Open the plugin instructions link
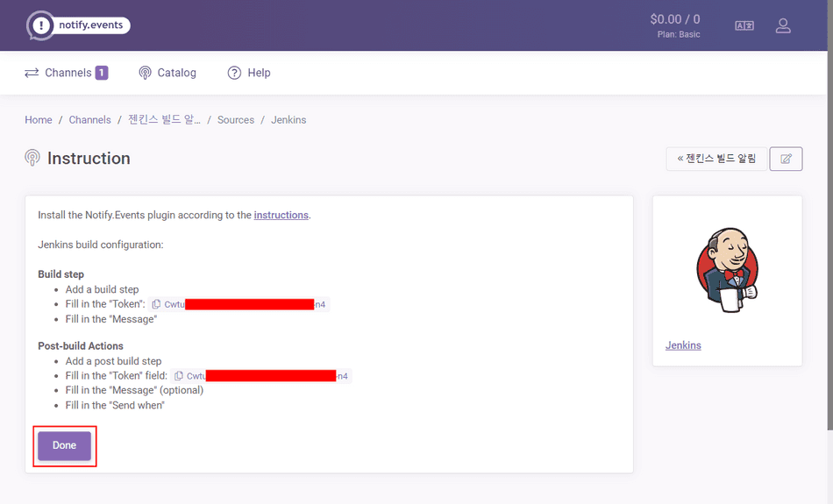Viewport: 833px width, 504px height. point(281,215)
